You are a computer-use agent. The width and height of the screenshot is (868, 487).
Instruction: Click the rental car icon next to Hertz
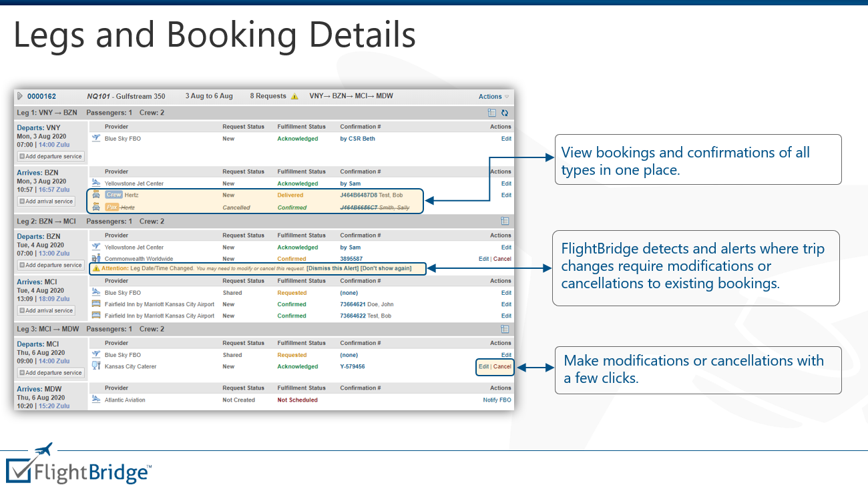pyautogui.click(x=95, y=195)
